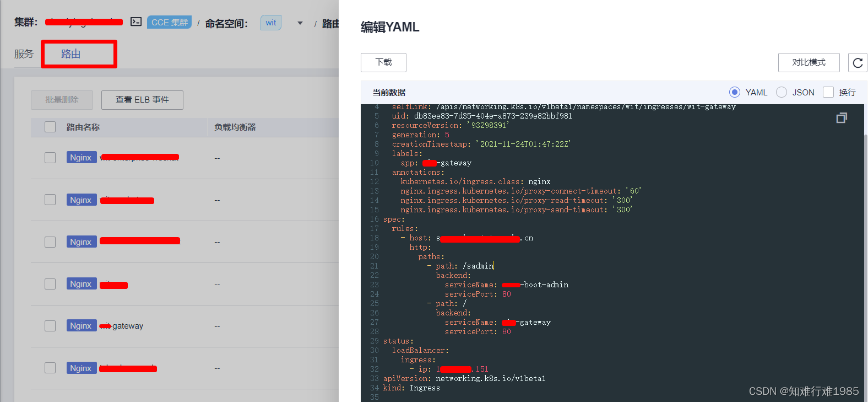Screen dimensions: 868x402
Task: Switch to the 路由 tab
Action: coord(71,54)
